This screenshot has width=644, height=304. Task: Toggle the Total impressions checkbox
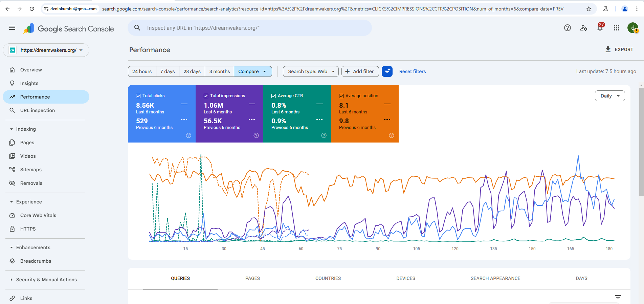pos(206,96)
